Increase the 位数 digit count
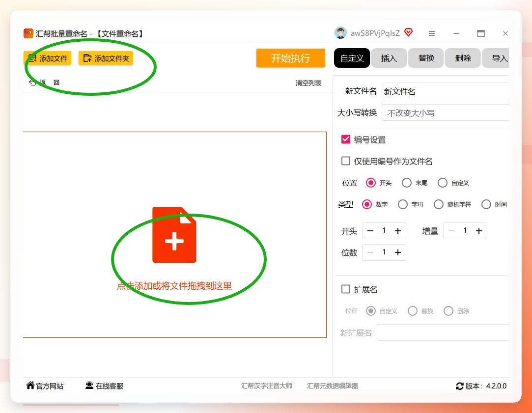The image size is (532, 413). pos(398,252)
